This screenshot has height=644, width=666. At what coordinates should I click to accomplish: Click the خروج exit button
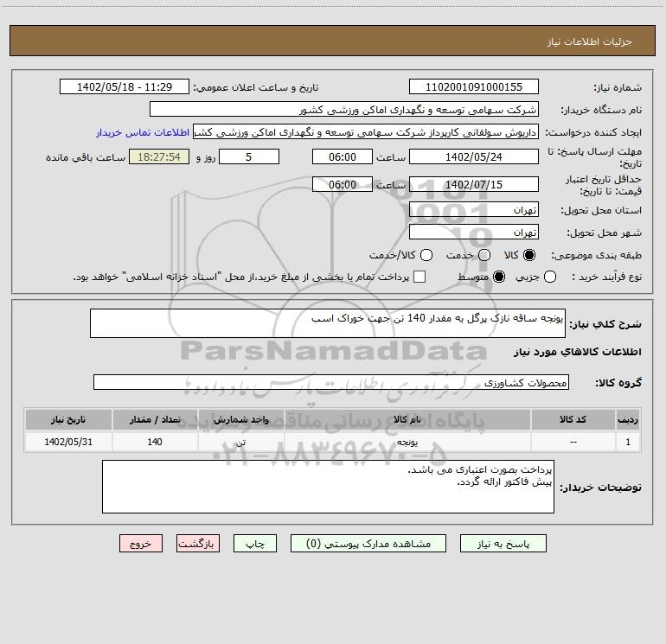[141, 544]
